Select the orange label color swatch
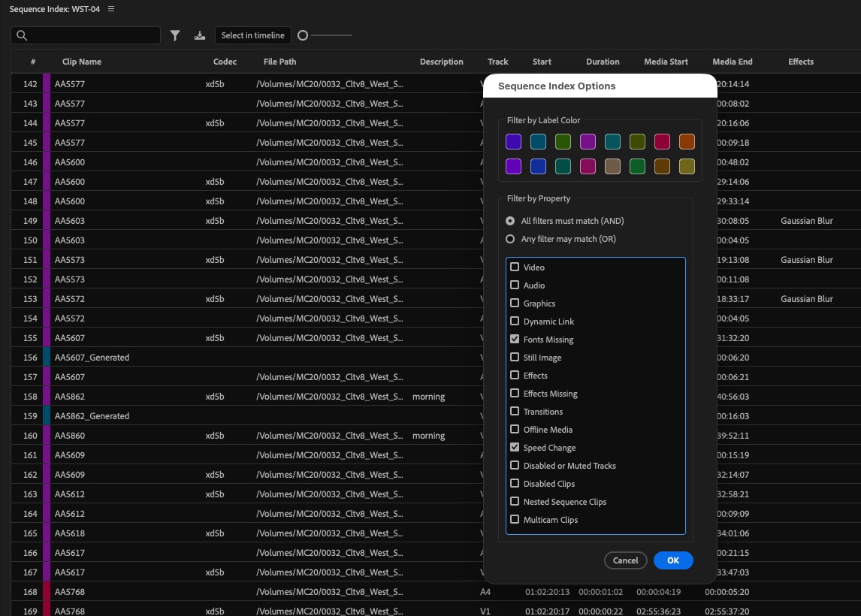The image size is (861, 616). coord(687,142)
